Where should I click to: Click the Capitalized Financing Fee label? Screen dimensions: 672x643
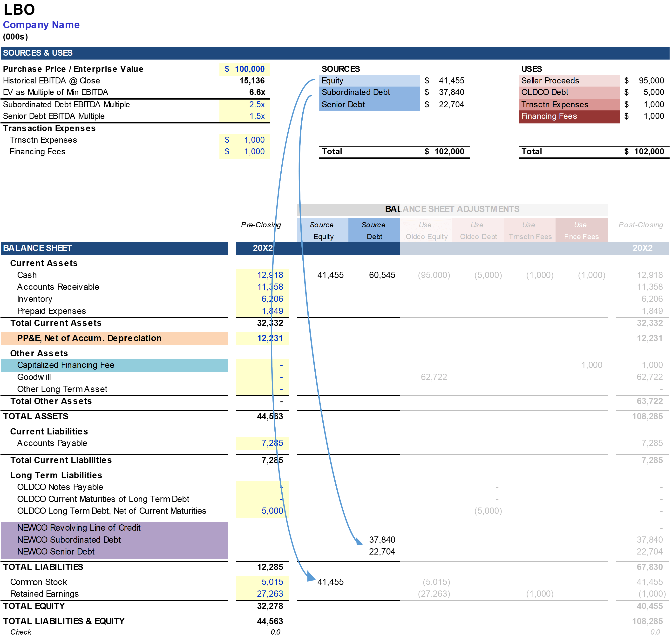pos(115,365)
